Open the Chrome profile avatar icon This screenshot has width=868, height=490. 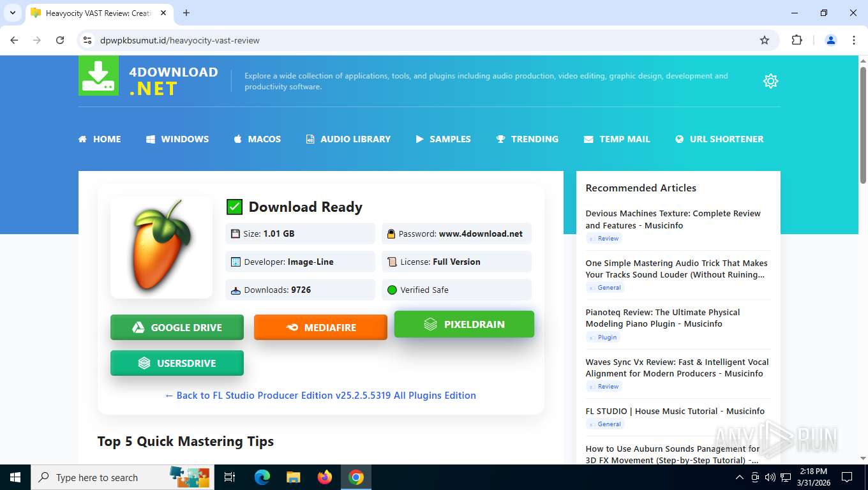pyautogui.click(x=831, y=40)
